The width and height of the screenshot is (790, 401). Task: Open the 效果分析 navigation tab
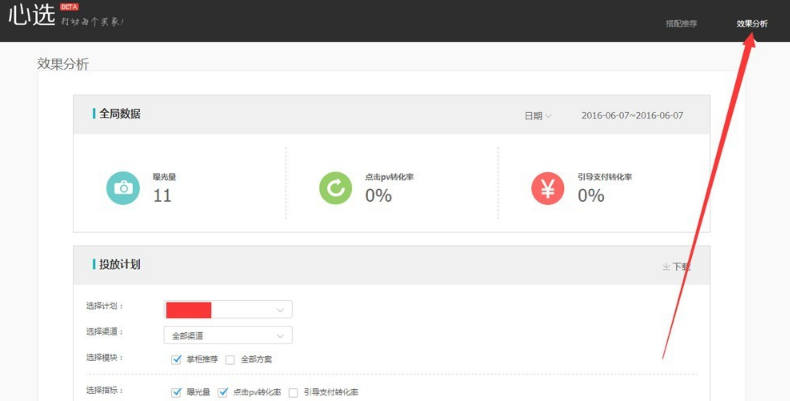point(752,24)
